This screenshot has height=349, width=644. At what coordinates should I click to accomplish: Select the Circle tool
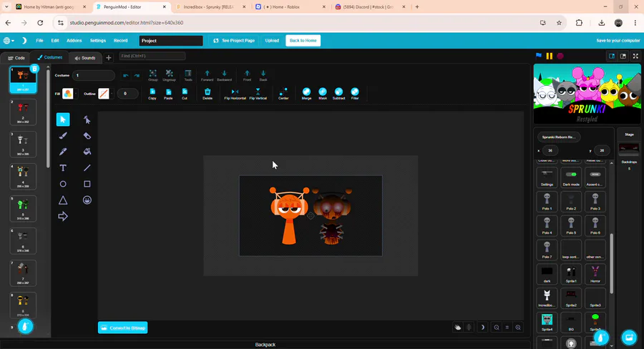63,184
